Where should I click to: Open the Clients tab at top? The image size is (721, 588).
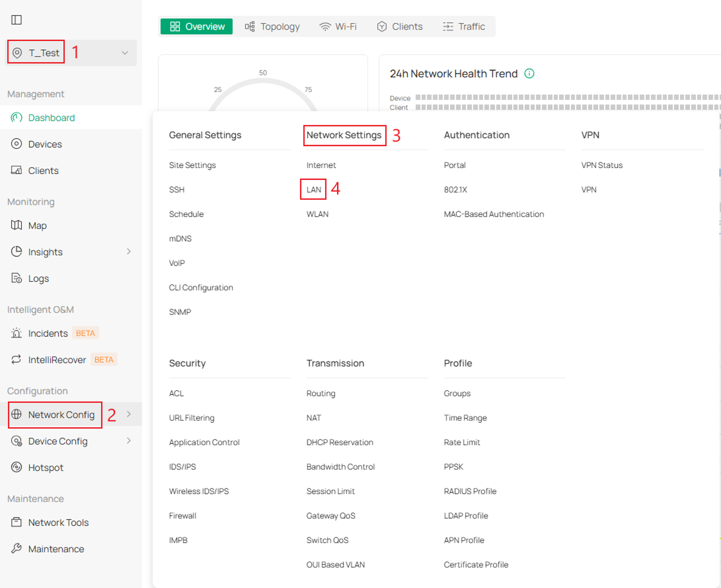399,27
